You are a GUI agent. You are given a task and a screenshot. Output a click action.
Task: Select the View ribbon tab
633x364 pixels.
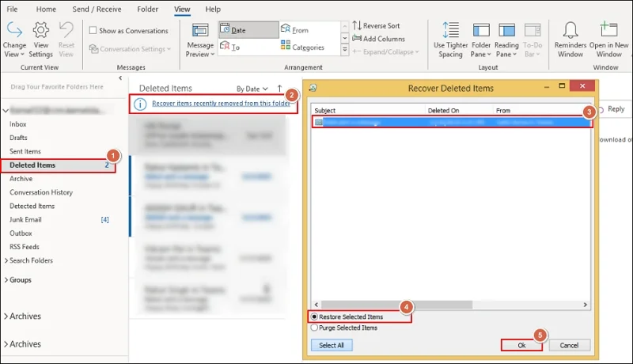182,9
